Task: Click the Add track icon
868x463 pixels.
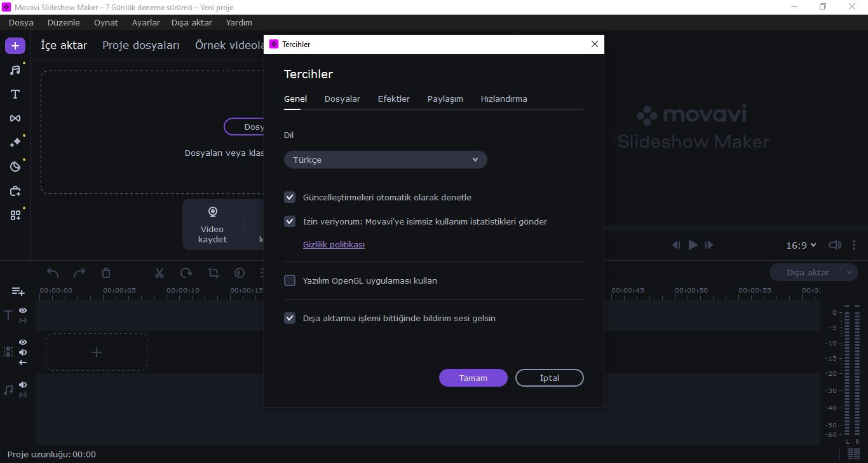Action: (18, 291)
